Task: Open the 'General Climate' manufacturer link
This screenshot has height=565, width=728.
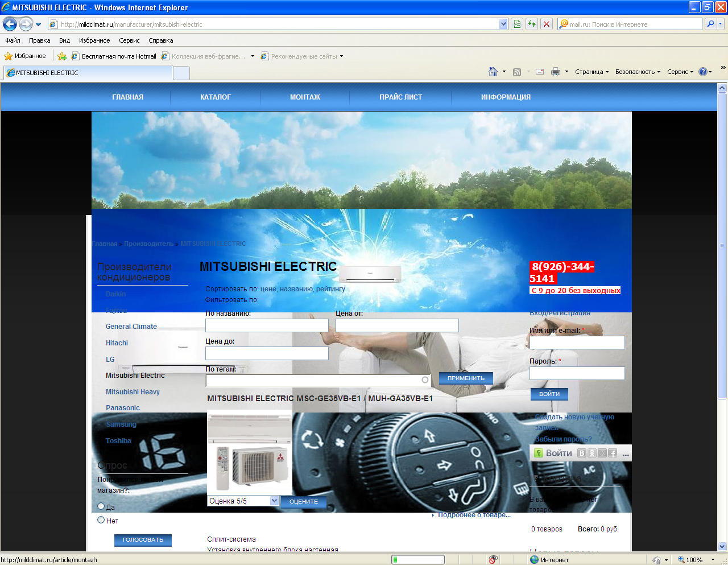Action: (x=131, y=327)
